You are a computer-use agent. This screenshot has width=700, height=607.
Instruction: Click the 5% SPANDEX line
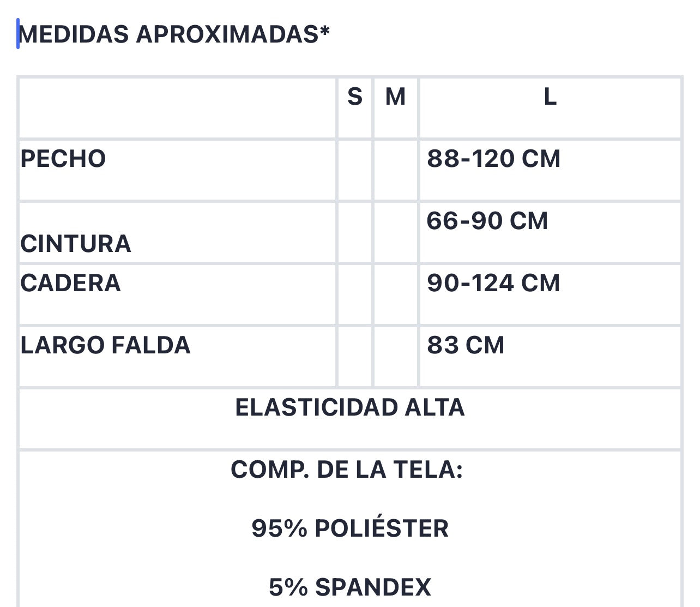pyautogui.click(x=350, y=587)
